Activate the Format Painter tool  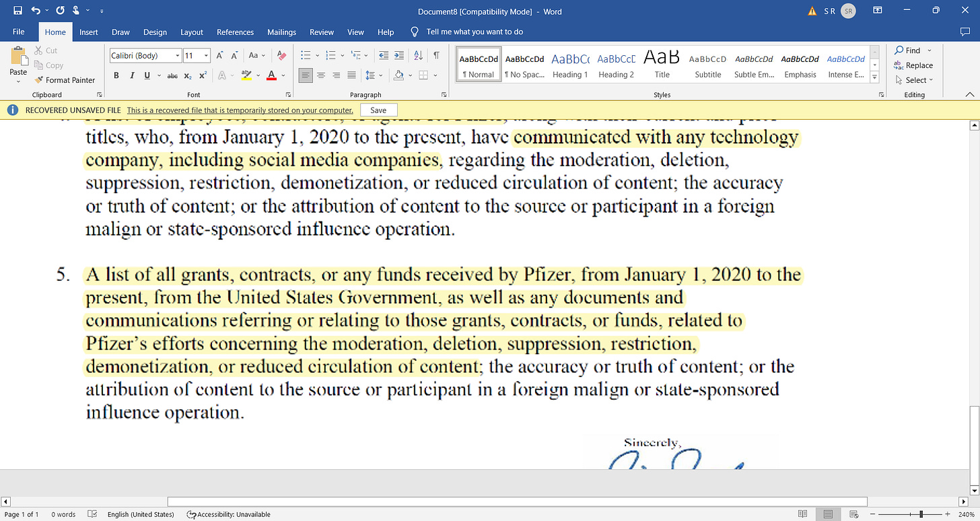(x=65, y=80)
